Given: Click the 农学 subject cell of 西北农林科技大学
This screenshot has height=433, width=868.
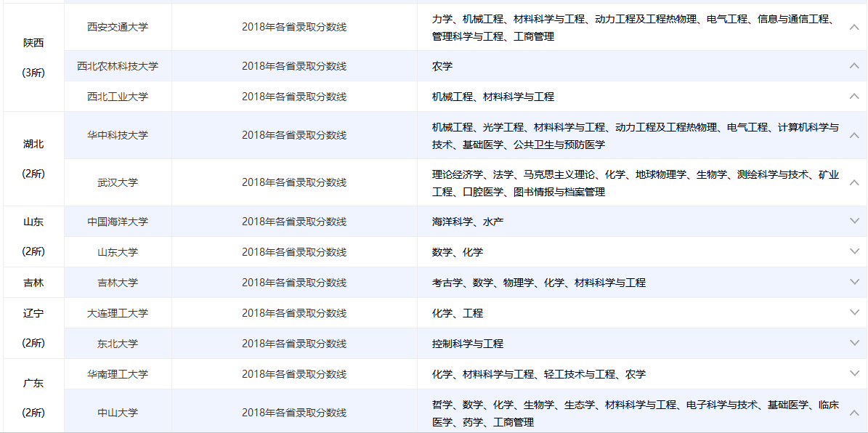Looking at the screenshot, I should 442,66.
